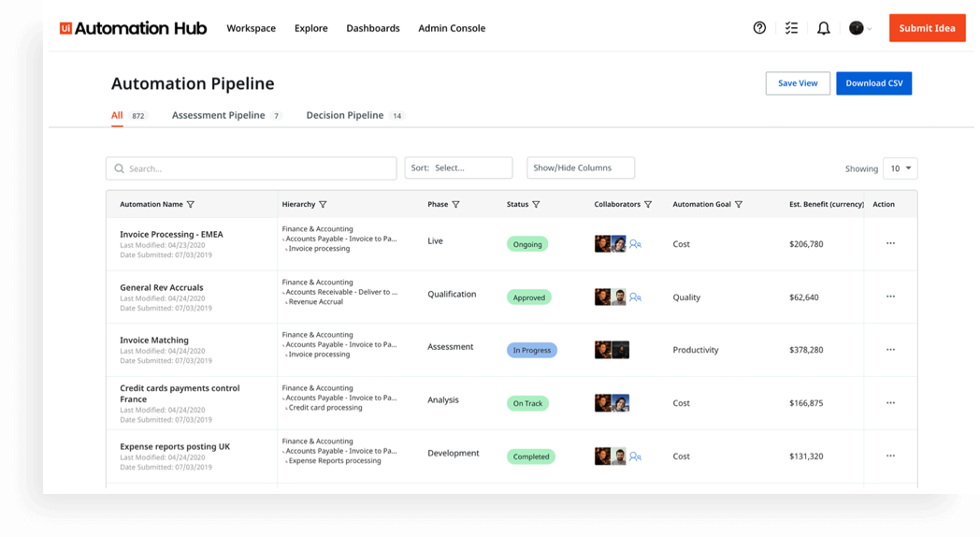
Task: Go to Dashboards
Action: click(373, 28)
